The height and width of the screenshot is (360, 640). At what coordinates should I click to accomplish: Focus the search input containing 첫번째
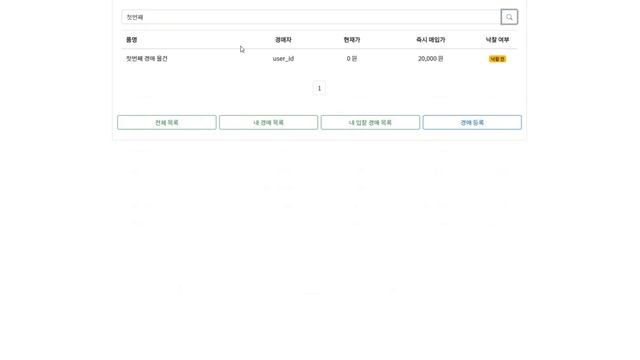pos(311,17)
